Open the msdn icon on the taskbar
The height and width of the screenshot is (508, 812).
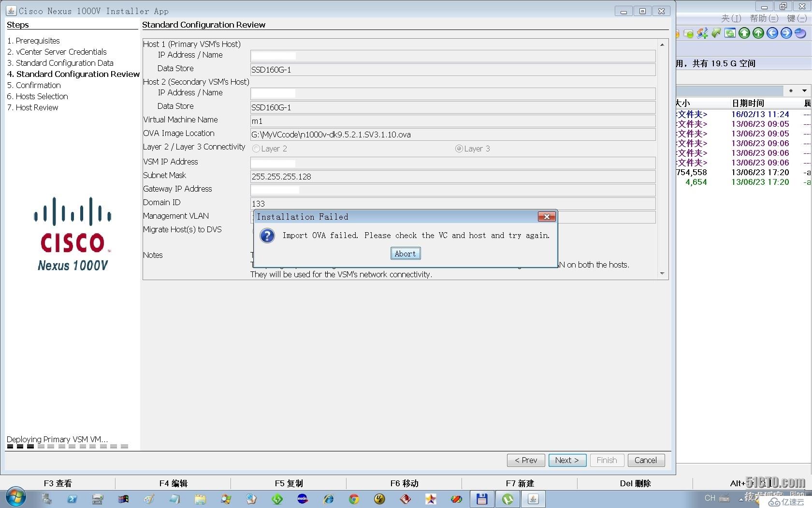click(x=303, y=499)
